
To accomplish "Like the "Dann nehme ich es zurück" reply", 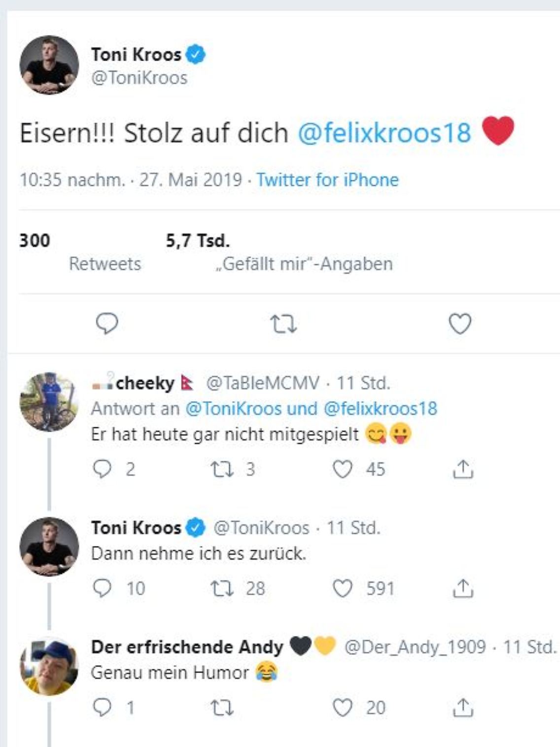I will (x=343, y=588).
